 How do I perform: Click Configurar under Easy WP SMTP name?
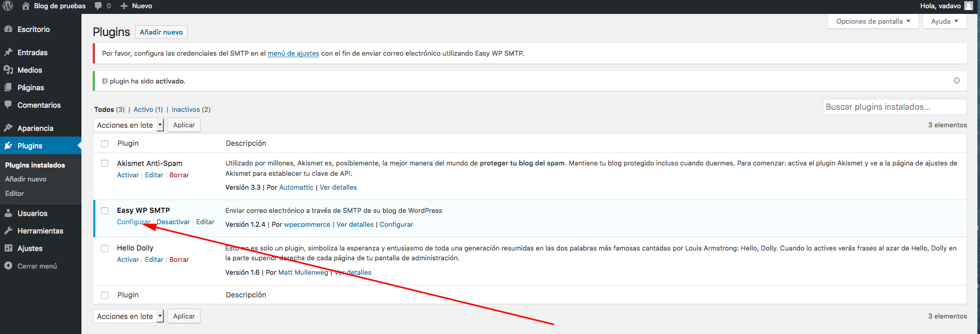134,222
